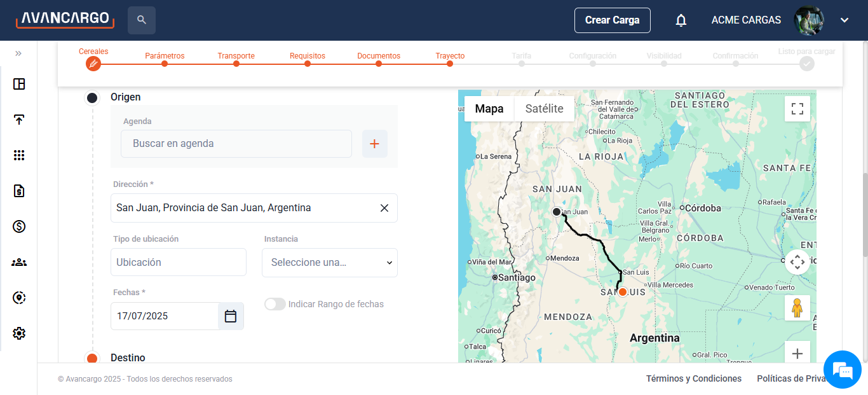Open the dots grid sidebar icon
The height and width of the screenshot is (395, 868).
(19, 155)
